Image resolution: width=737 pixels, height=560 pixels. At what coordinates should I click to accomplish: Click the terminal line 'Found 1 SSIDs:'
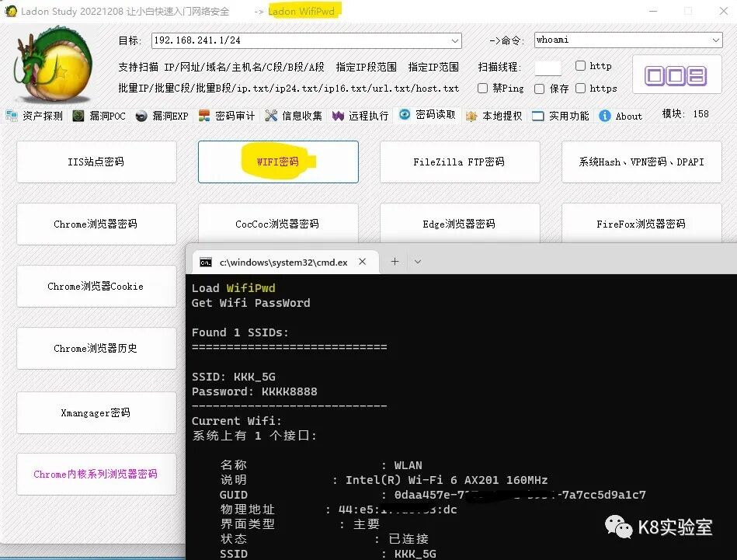240,332
